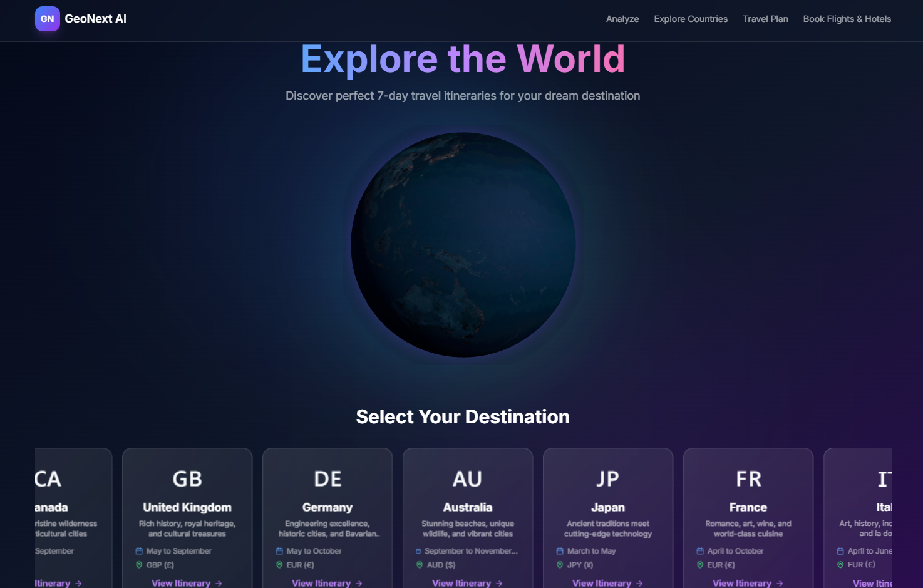
Task: Click the GB country code heading
Action: pos(187,479)
